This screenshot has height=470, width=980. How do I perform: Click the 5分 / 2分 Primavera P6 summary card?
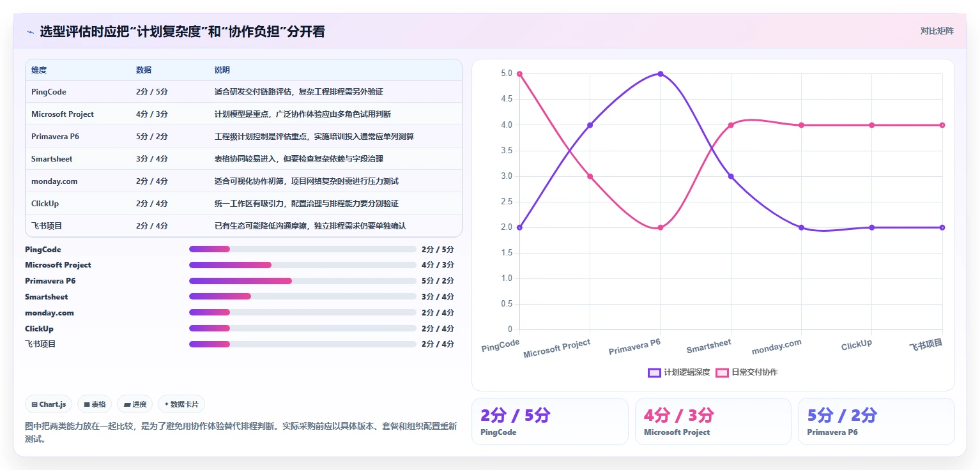coord(877,421)
